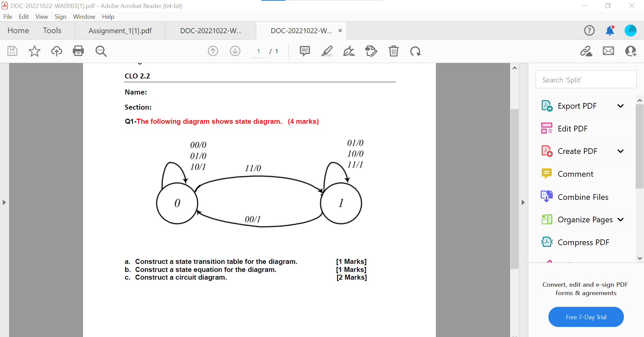Open the zoom/magnify tool
644x337 pixels.
[101, 51]
